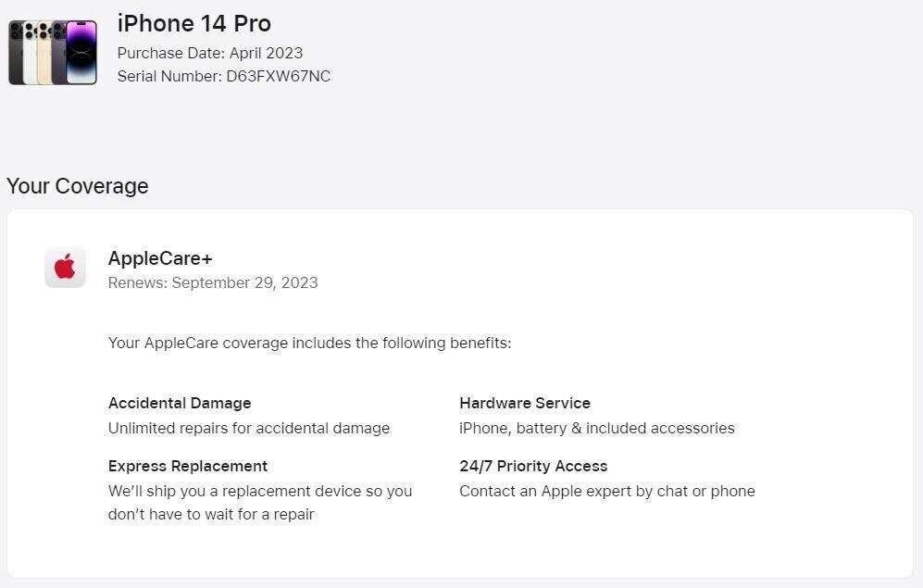Click the 24/7 Priority Access heading
Viewport: 923px width, 588px height.
[533, 466]
